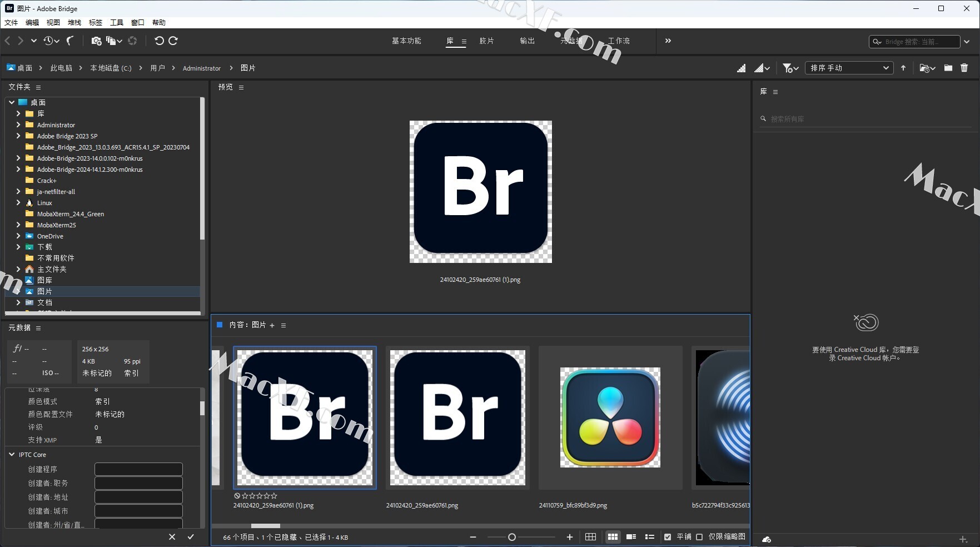Open the search options dropdown arrow

click(x=967, y=42)
